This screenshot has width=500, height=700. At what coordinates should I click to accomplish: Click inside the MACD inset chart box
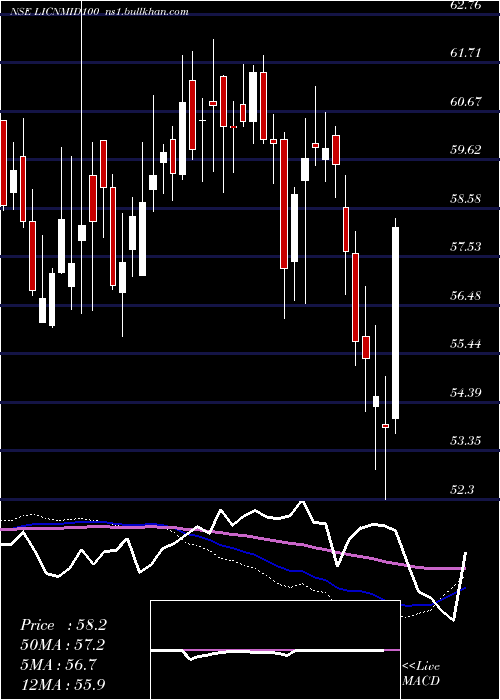coord(275,650)
